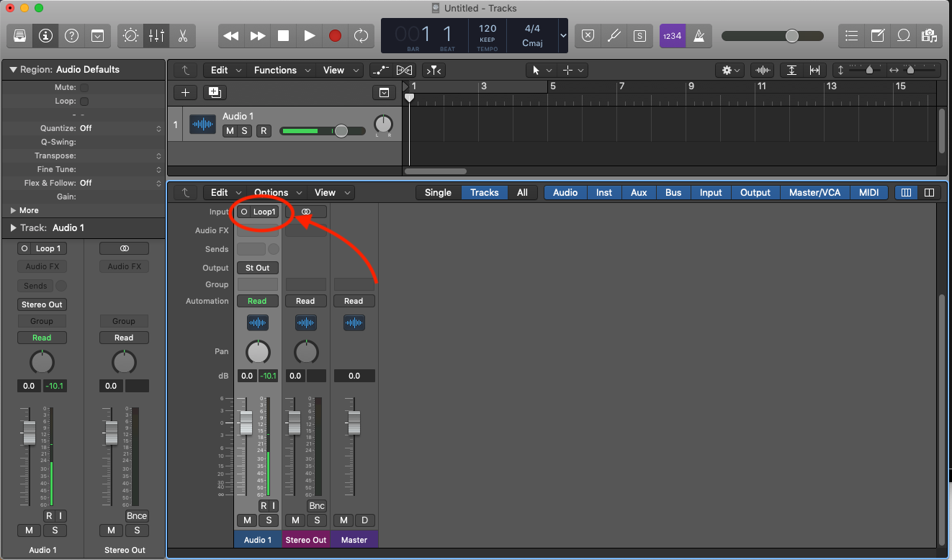The height and width of the screenshot is (560, 952).
Task: Click the Rewind transport button
Action: [x=231, y=35]
